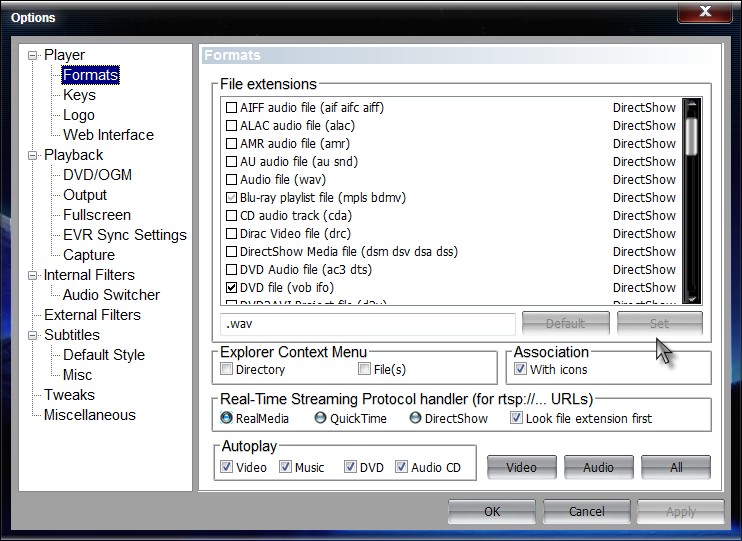Open the Audio Switcher page
The width and height of the screenshot is (742, 541).
click(111, 295)
